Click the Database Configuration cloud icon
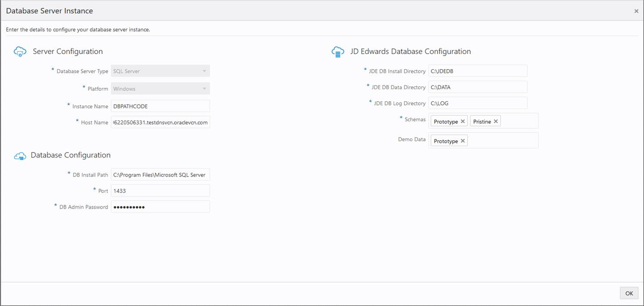644x306 pixels. click(20, 156)
